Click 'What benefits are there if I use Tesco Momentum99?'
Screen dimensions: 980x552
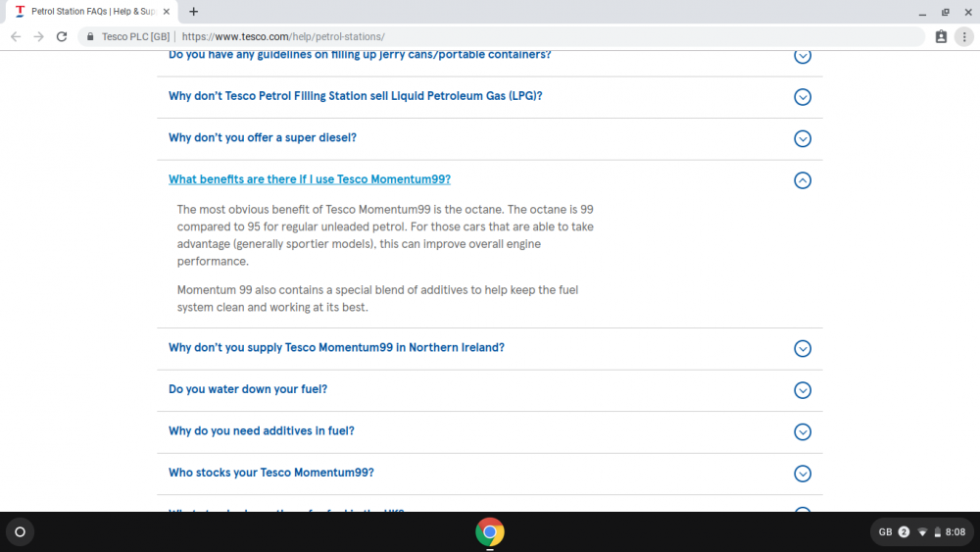click(x=310, y=179)
